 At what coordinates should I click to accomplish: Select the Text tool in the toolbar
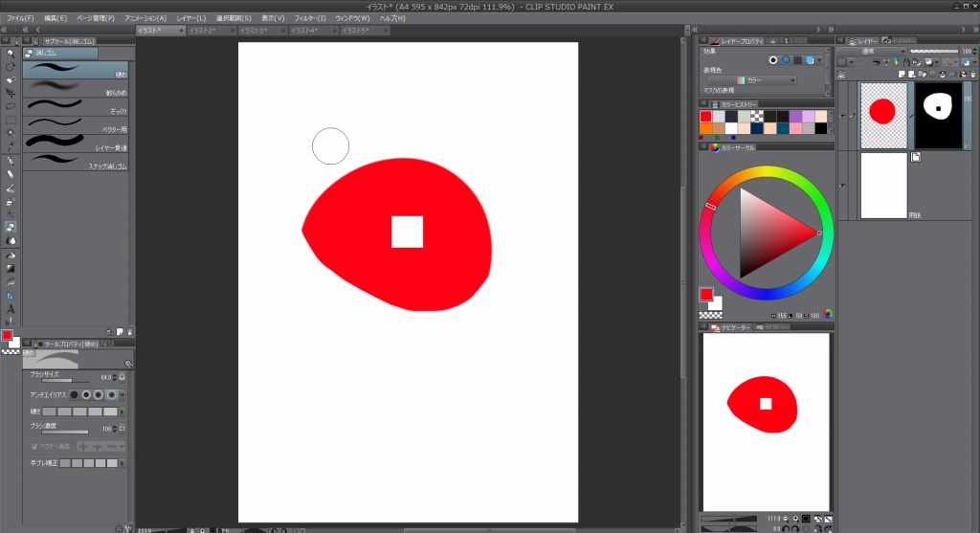click(x=10, y=308)
